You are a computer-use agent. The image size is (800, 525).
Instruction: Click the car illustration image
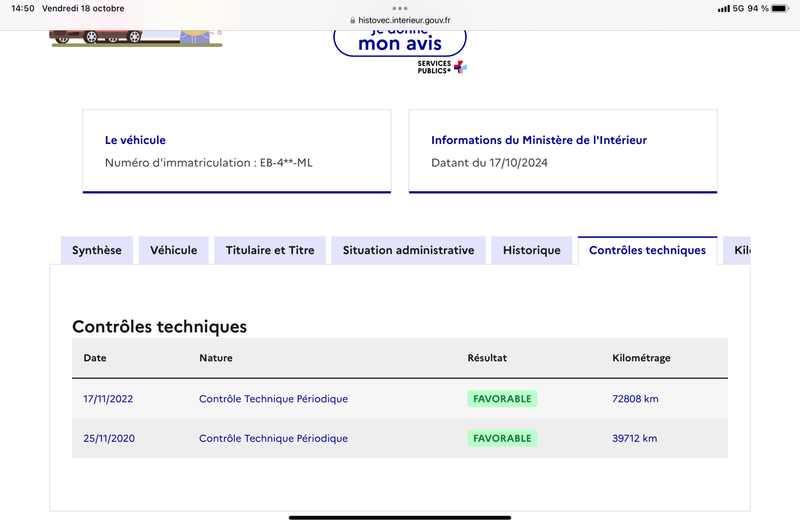[x=136, y=38]
